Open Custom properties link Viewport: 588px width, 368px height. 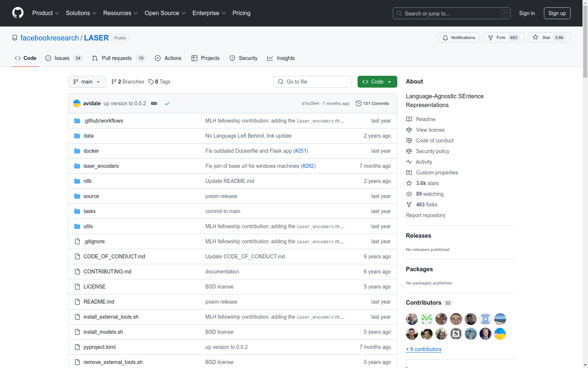click(x=437, y=173)
